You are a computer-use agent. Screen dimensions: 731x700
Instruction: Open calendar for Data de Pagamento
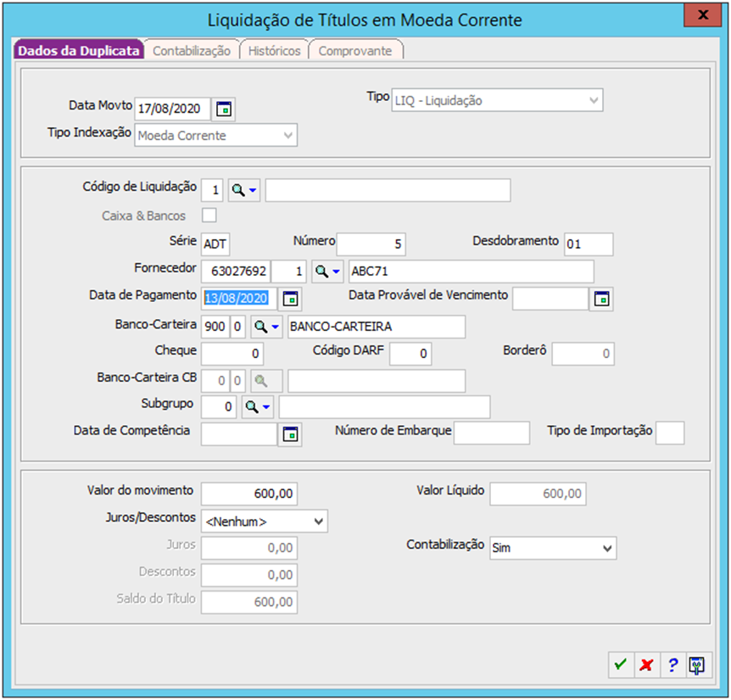[x=290, y=299]
